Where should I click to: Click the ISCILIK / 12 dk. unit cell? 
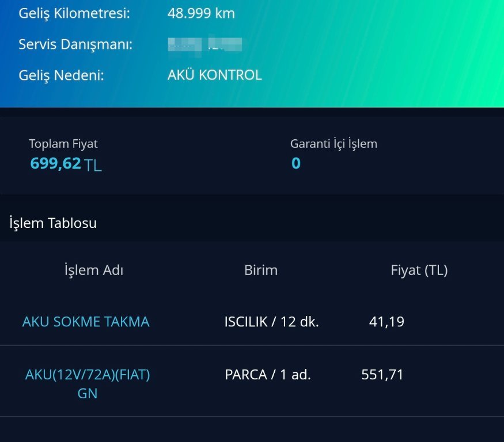click(x=271, y=322)
